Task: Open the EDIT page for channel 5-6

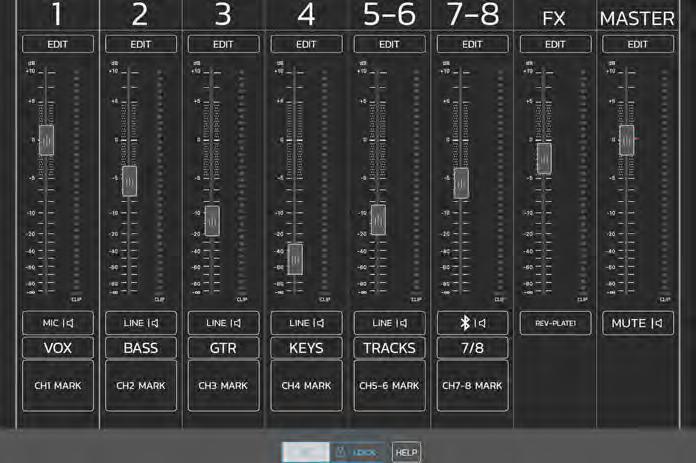Action: pos(389,44)
